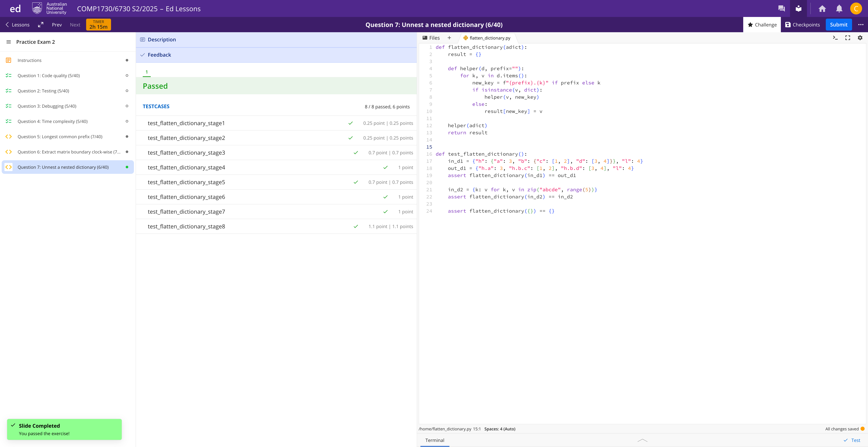Expand test_flatten_dictionary_stage5 testcase

pos(276,182)
